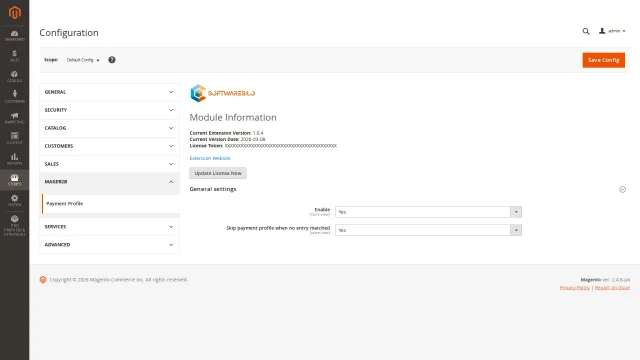Select the Payment Profile tab item

(x=111, y=204)
